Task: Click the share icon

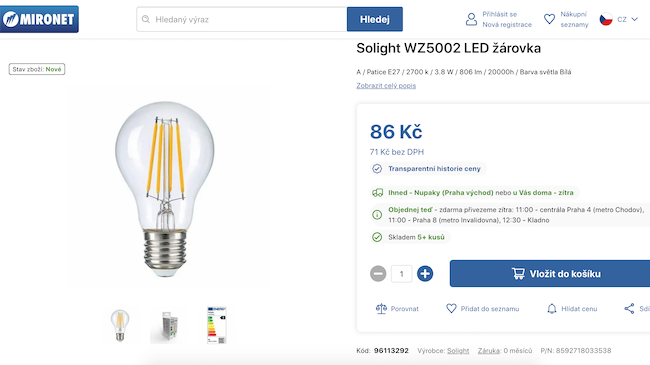Action: point(629,309)
